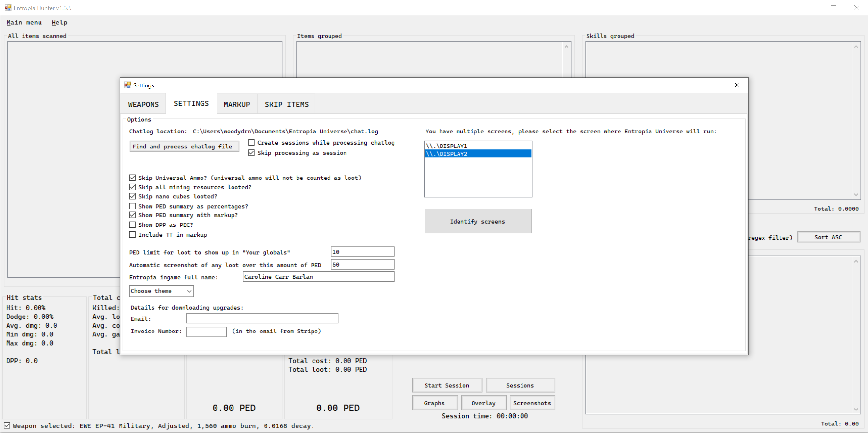Viewport: 868px width, 433px height.
Task: Click the Total cost: 0.00 PED text
Action: pos(328,361)
